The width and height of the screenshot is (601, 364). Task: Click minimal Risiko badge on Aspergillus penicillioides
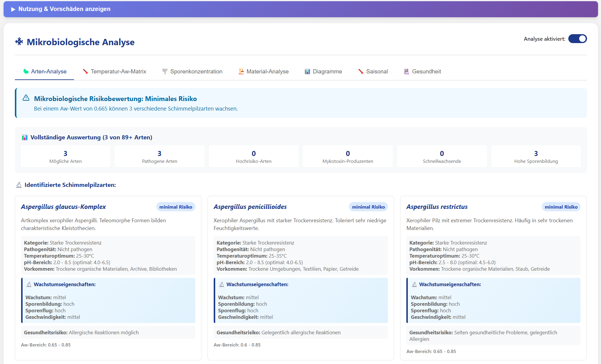click(x=368, y=207)
